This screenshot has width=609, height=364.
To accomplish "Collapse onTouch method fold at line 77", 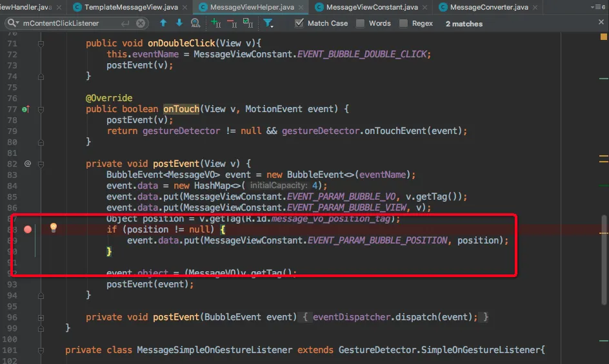I will 41,110.
